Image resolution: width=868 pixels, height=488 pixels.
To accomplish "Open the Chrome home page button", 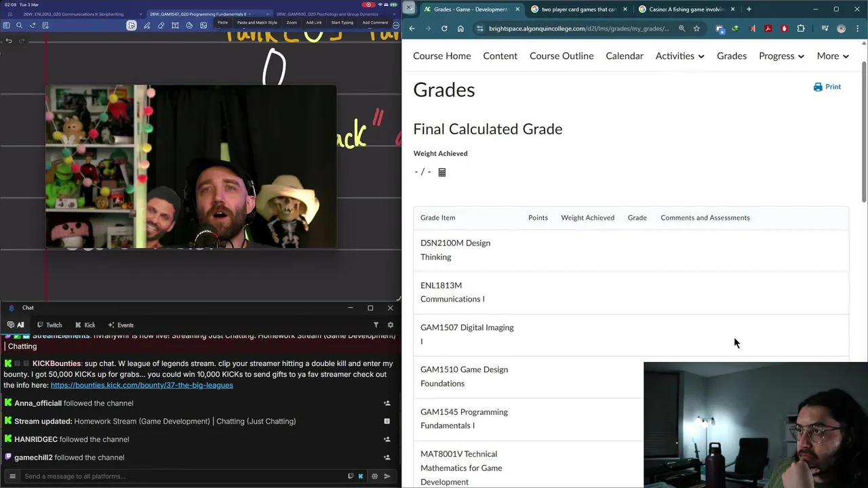I will click(x=460, y=28).
